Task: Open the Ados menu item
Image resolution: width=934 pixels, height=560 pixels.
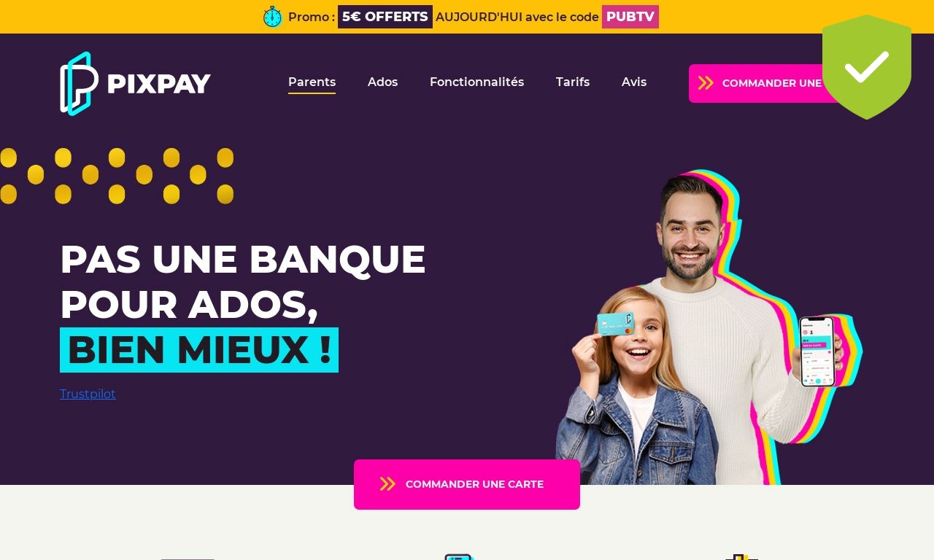Action: coord(382,82)
